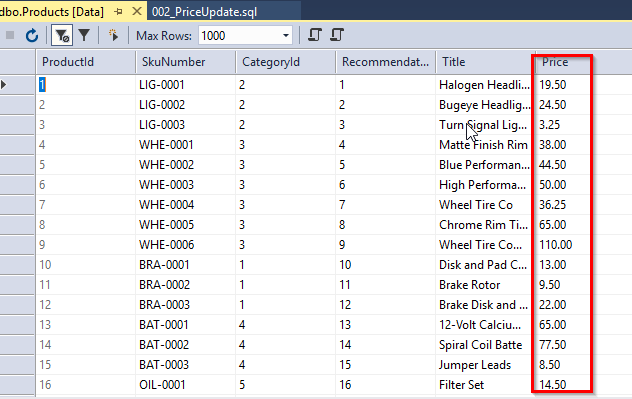Click the Recommendat... column header
Screen dimensions: 632x399
tap(385, 62)
